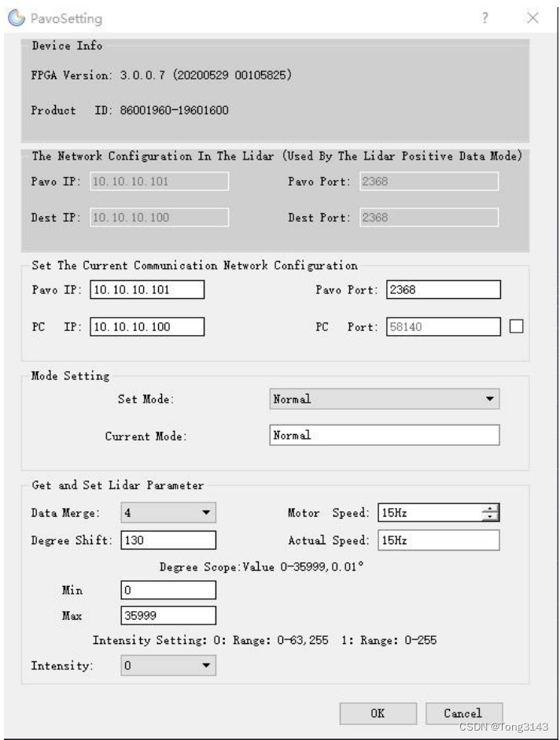Screen dimensions: 560x740
Task: Click the PavoSetting app icon in title bar
Action: [17, 18]
